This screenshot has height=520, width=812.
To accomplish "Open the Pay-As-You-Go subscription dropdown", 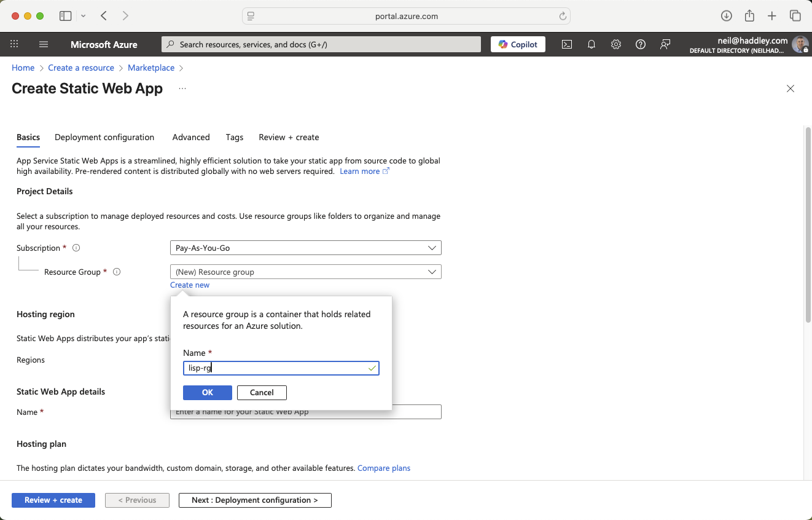I will [x=305, y=248].
